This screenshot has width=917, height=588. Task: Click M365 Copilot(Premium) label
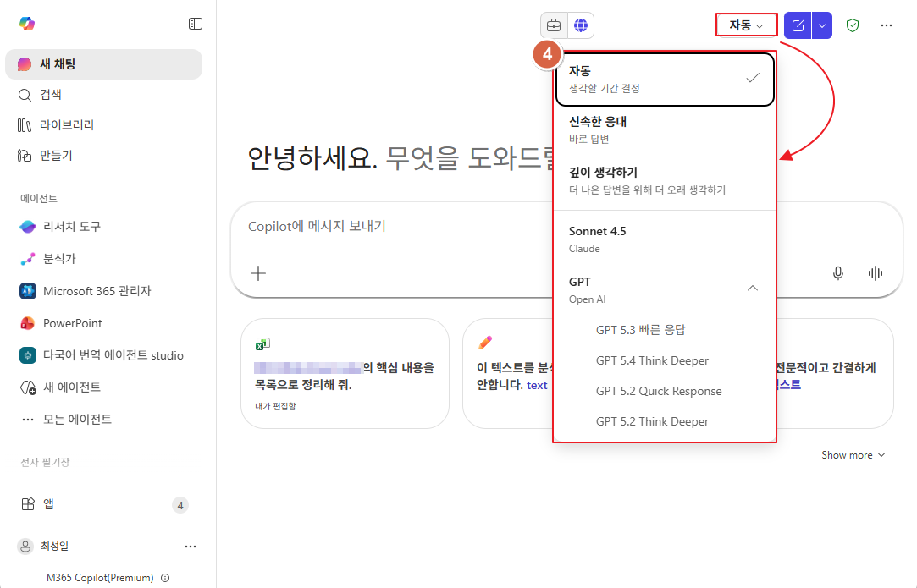(x=100, y=578)
